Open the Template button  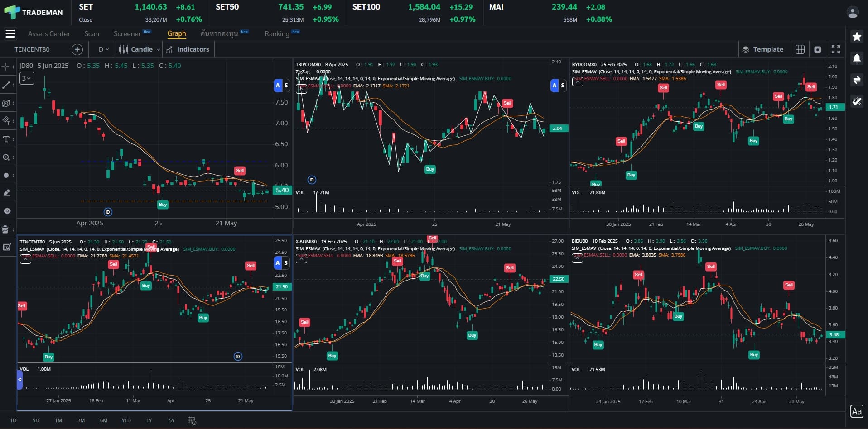tap(762, 49)
